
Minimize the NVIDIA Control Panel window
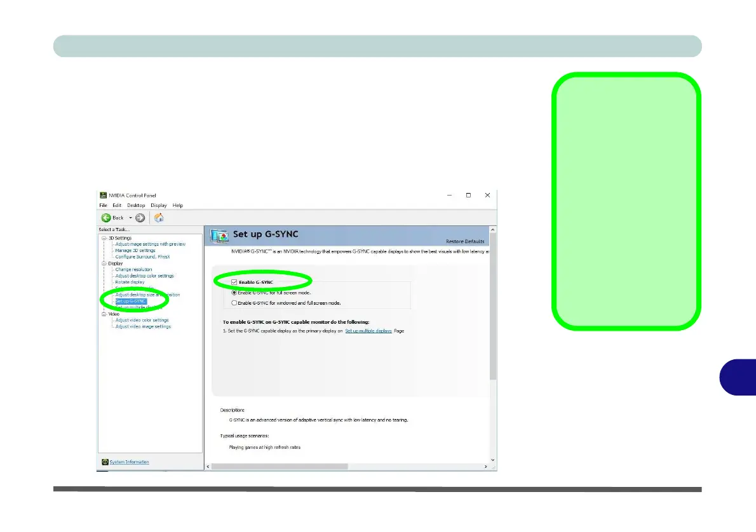pyautogui.click(x=449, y=195)
